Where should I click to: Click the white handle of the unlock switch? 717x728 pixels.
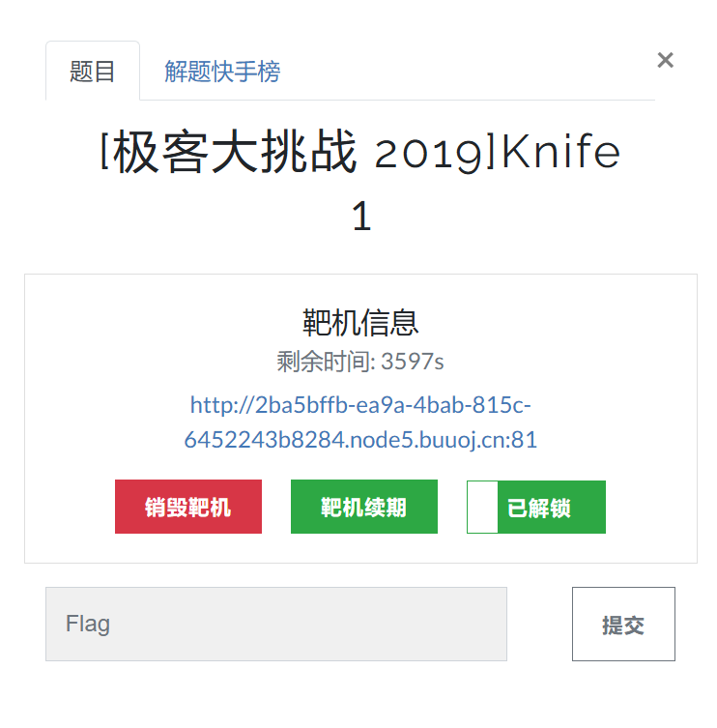point(482,507)
